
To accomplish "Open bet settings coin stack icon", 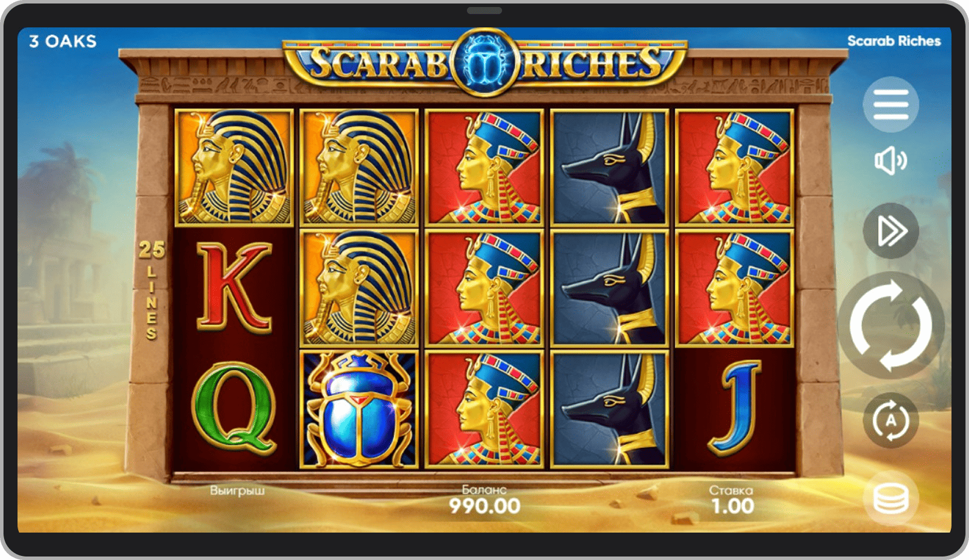I will pyautogui.click(x=891, y=499).
